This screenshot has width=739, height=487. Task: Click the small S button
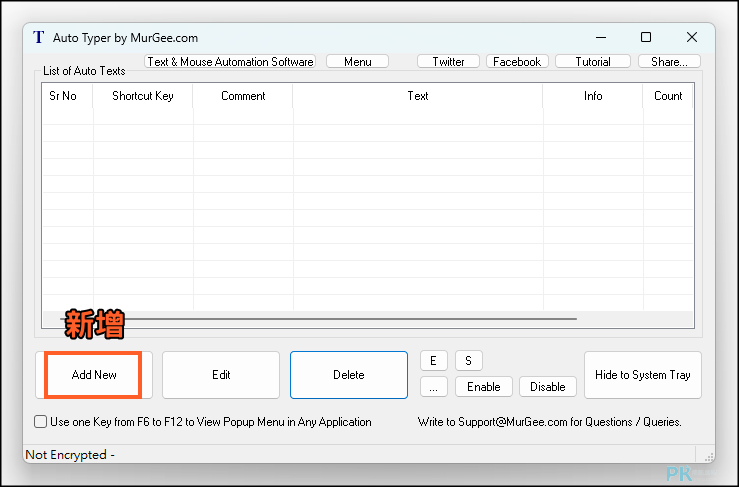click(x=468, y=361)
